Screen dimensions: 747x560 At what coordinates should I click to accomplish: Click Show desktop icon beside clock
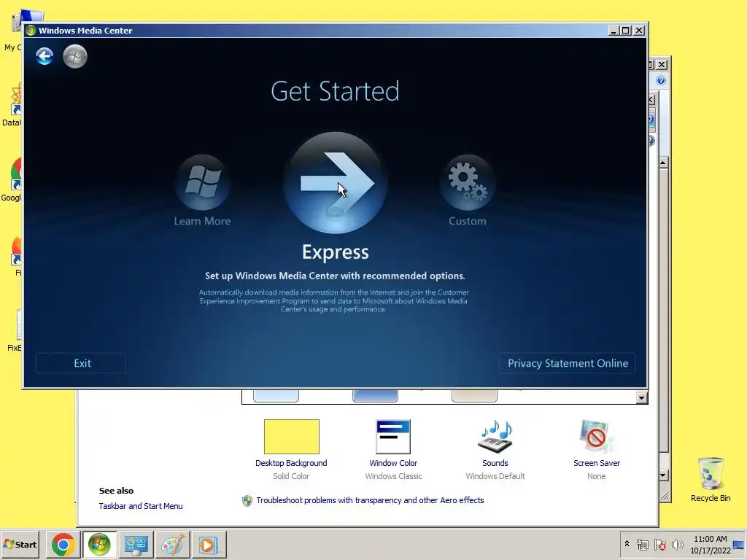coord(739,545)
